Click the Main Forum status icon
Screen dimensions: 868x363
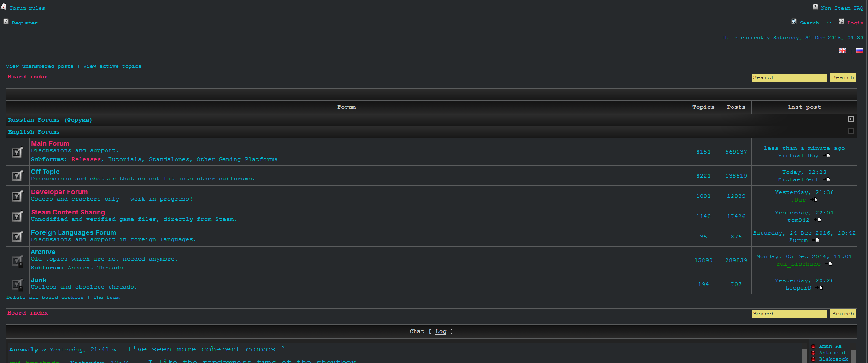(x=18, y=152)
